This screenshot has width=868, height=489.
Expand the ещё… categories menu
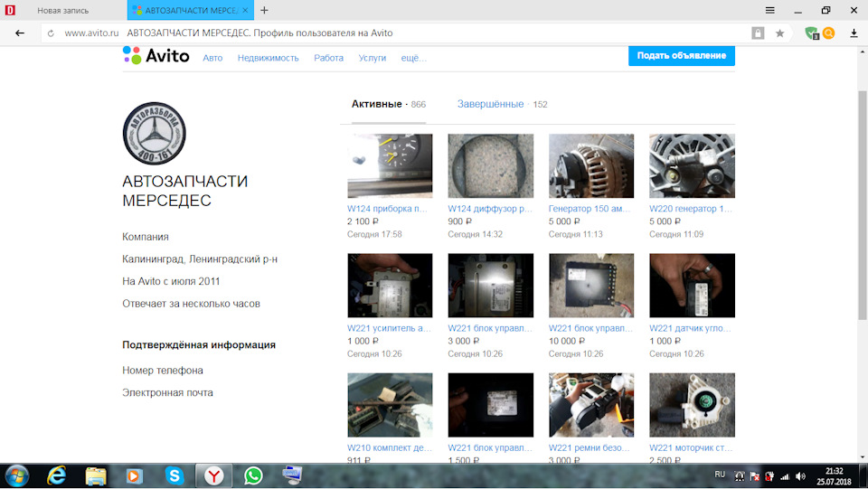point(413,58)
